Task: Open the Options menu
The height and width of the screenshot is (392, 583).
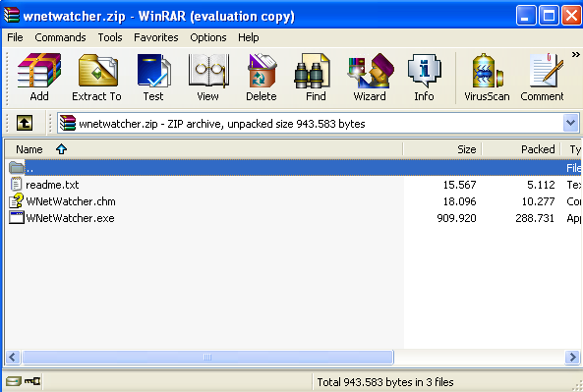Action: pos(208,37)
